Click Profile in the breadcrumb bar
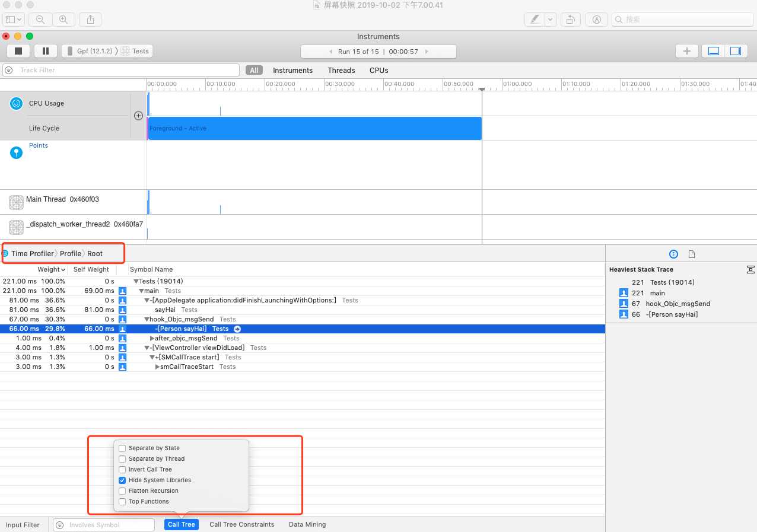The image size is (757, 532). pos(70,253)
